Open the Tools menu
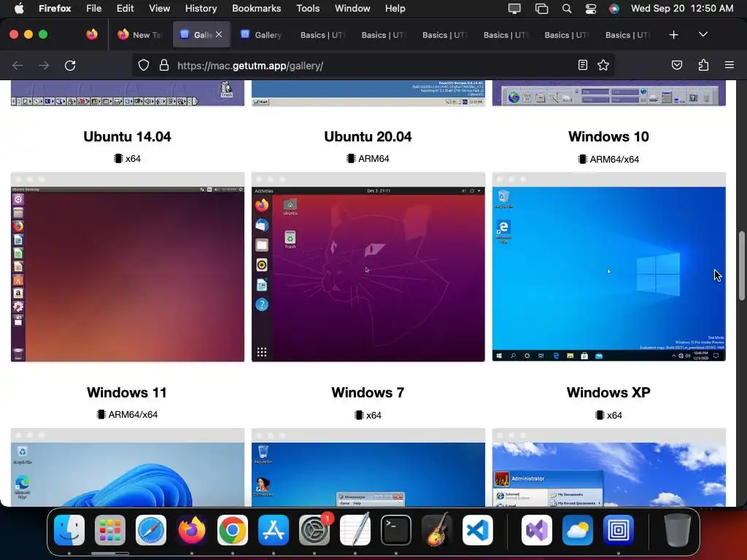 (x=308, y=8)
